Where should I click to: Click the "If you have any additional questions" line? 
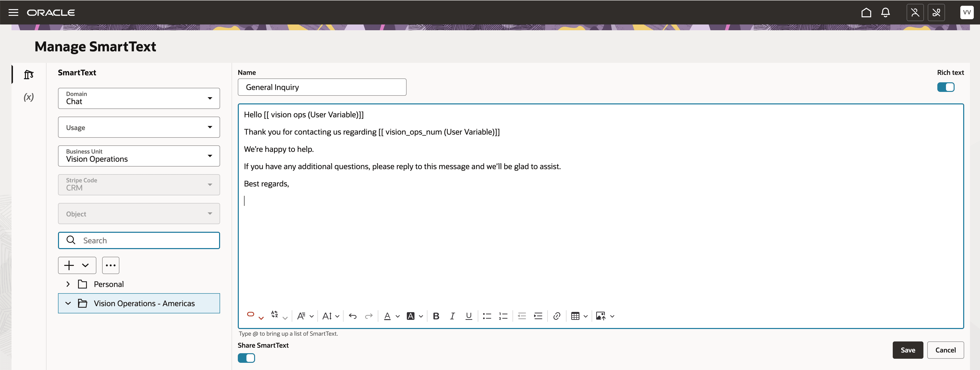[x=402, y=166]
